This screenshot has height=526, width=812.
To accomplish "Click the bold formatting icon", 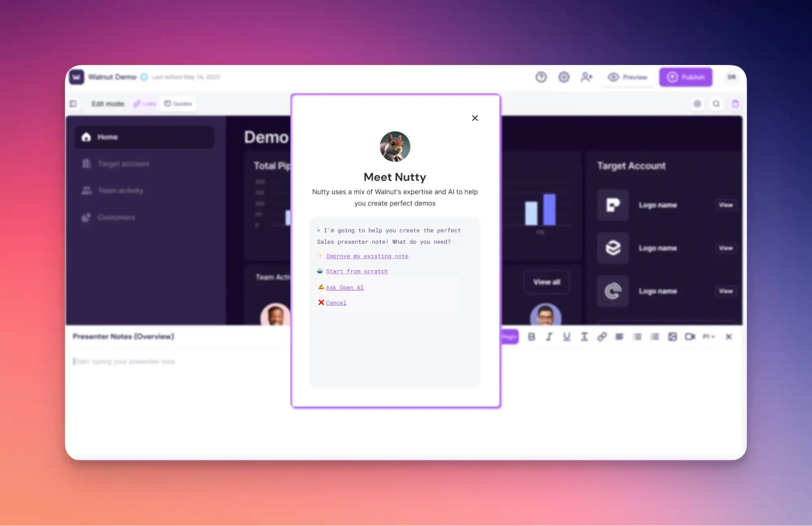I will [x=531, y=337].
